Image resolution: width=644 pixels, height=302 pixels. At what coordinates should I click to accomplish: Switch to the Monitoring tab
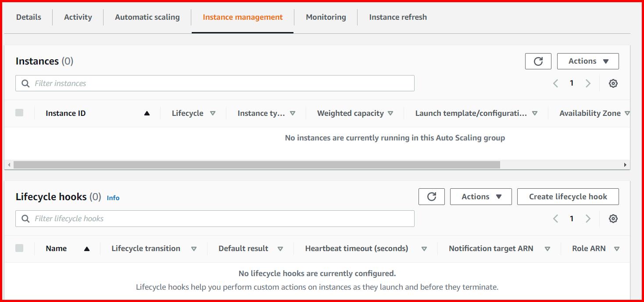326,17
